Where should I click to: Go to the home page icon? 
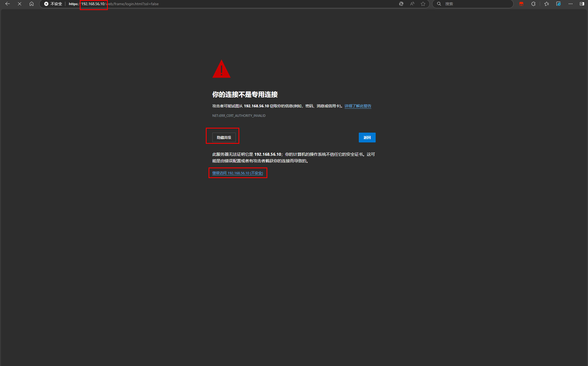32,4
